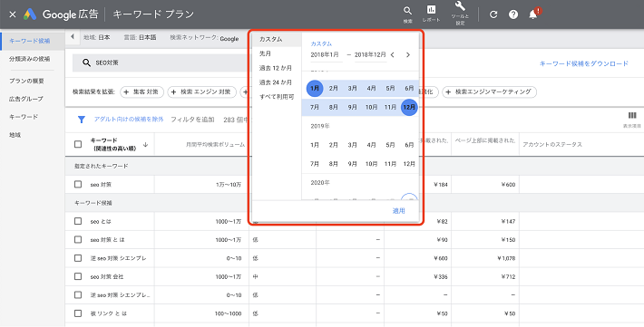The height and width of the screenshot is (327, 644).
Task: Open 分類済みの候補 in the sidebar
Action: pyautogui.click(x=30, y=59)
